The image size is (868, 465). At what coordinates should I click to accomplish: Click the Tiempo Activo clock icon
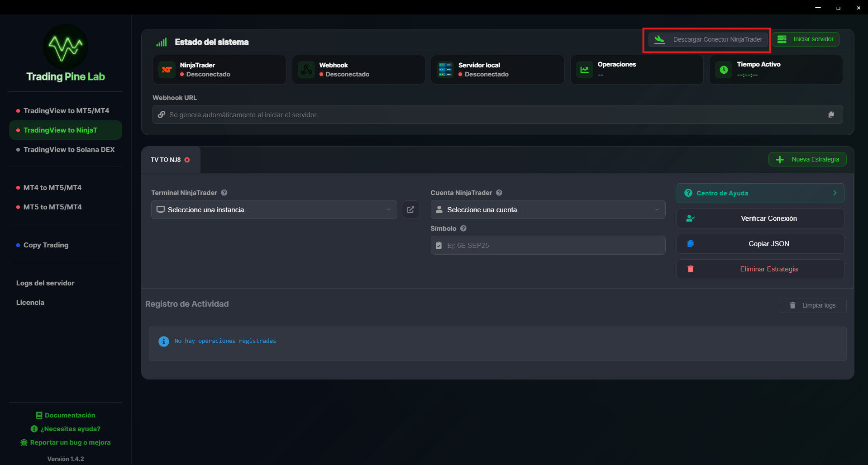[x=723, y=69]
